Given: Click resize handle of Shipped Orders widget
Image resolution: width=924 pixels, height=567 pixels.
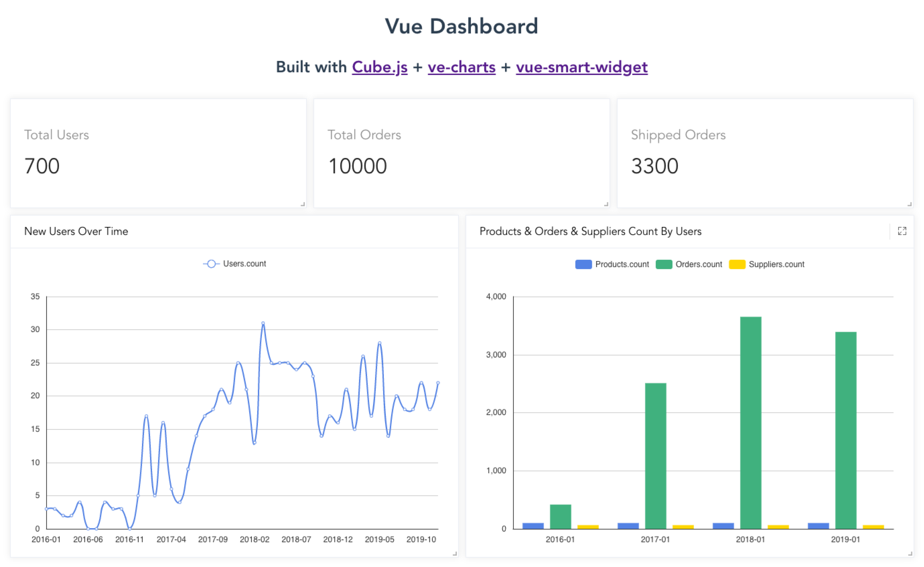Looking at the screenshot, I should coord(909,205).
